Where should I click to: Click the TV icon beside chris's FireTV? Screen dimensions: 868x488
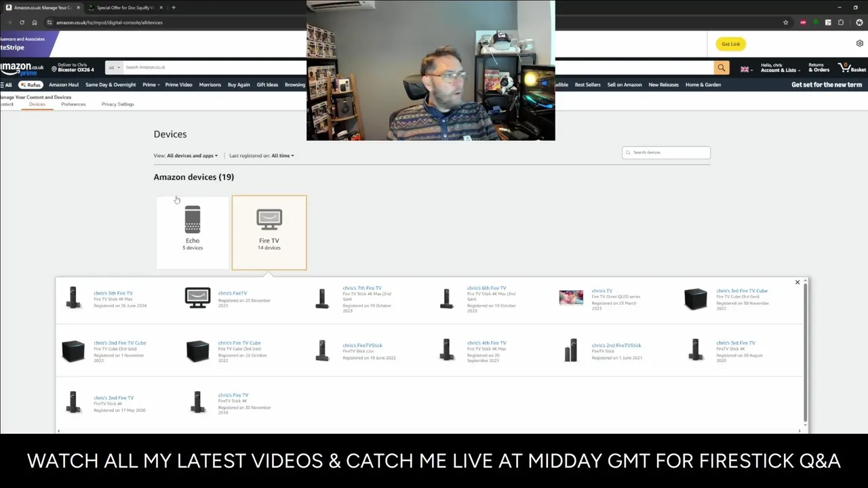click(x=197, y=298)
